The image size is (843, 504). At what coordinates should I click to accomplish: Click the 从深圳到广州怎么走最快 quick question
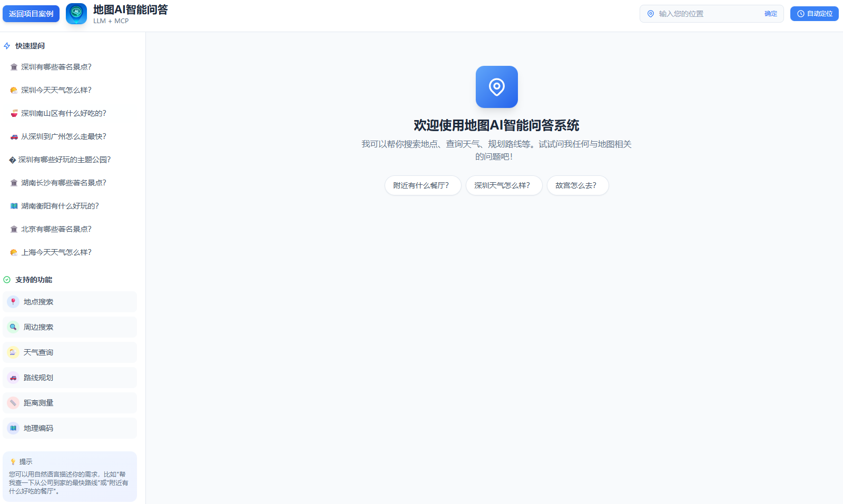(x=64, y=136)
